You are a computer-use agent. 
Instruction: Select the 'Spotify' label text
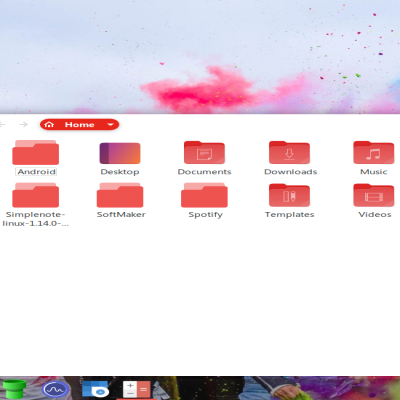click(205, 215)
